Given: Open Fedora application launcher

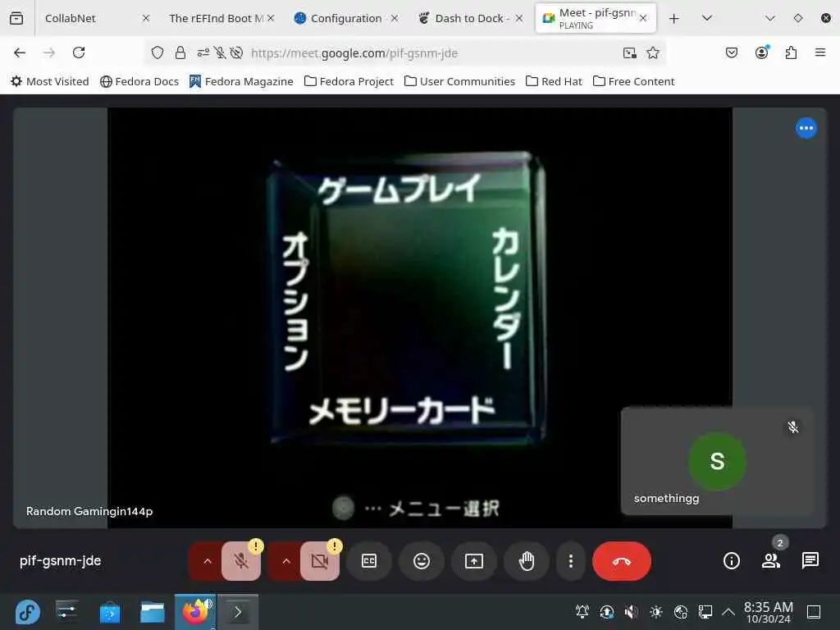Looking at the screenshot, I should click(x=27, y=612).
